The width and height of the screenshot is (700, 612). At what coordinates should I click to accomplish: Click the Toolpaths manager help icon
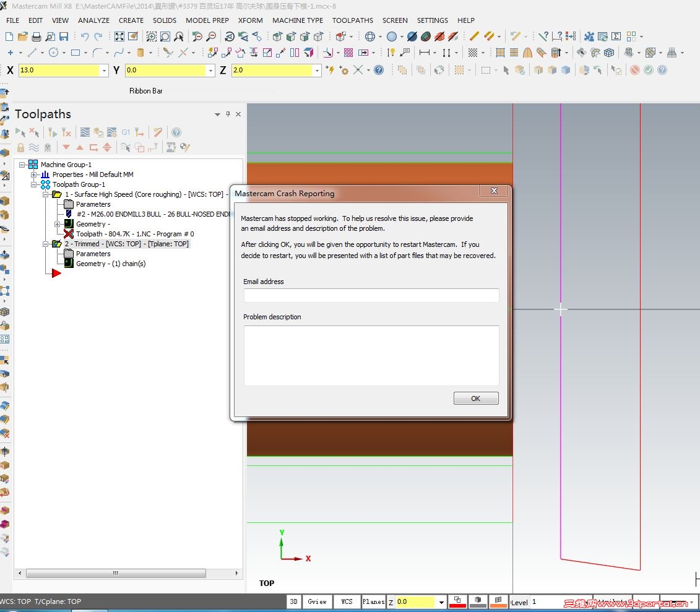pos(176,132)
